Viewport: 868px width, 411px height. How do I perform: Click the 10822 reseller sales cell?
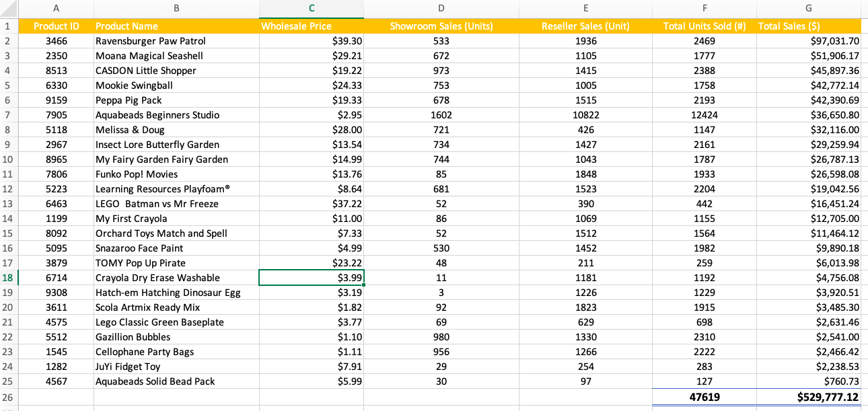point(585,115)
